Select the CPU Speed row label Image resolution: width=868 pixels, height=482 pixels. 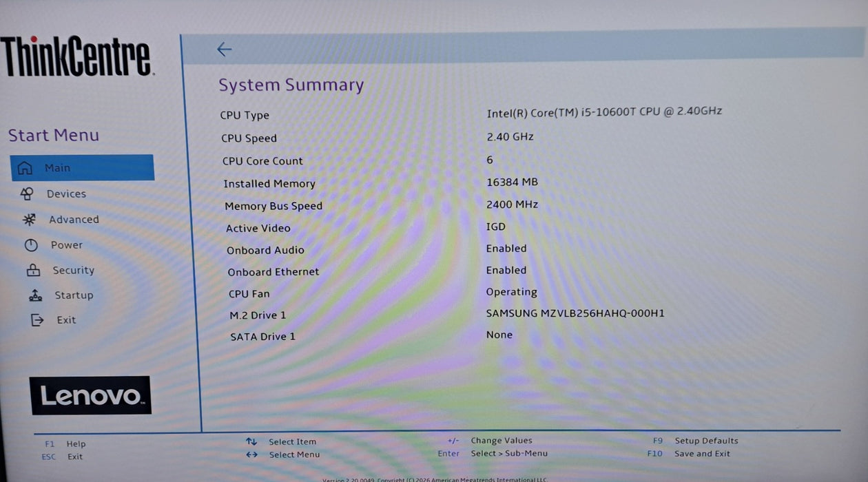[249, 138]
